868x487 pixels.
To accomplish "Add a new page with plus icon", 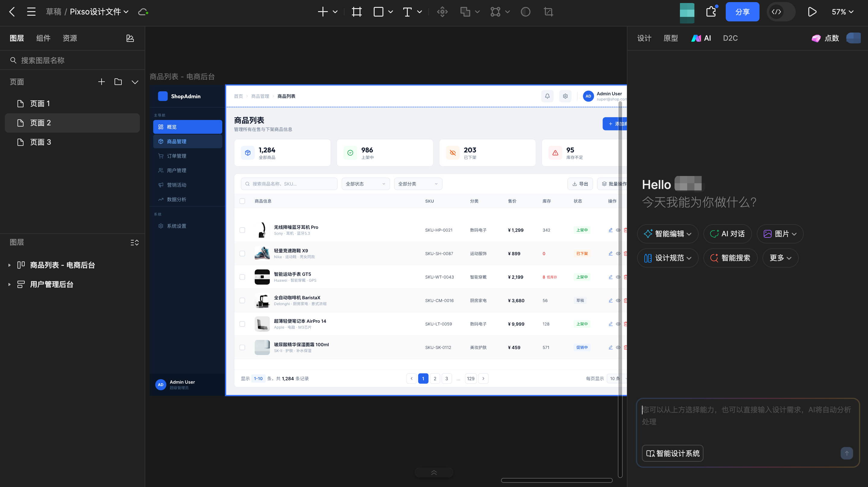I will 102,82.
